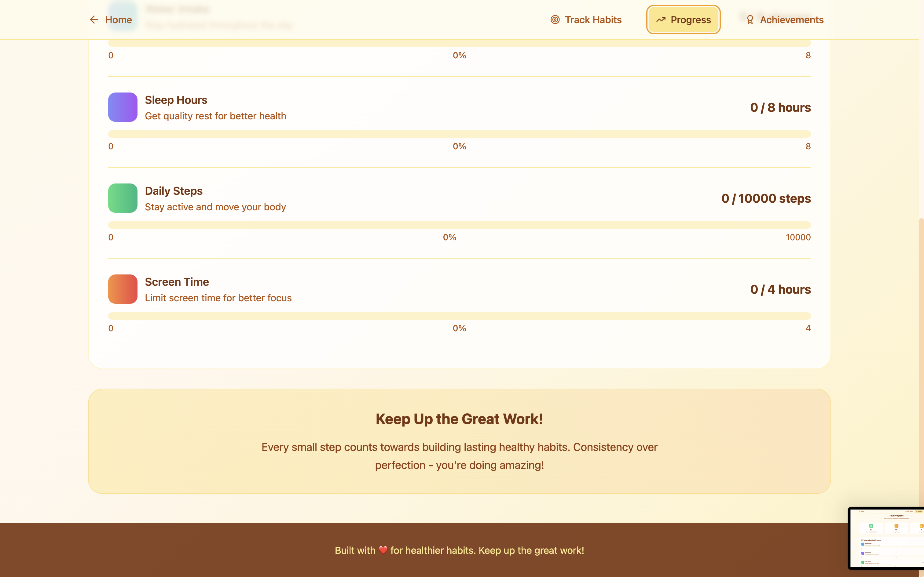The width and height of the screenshot is (924, 577).
Task: Click the Achievements award ribbon icon
Action: (750, 20)
